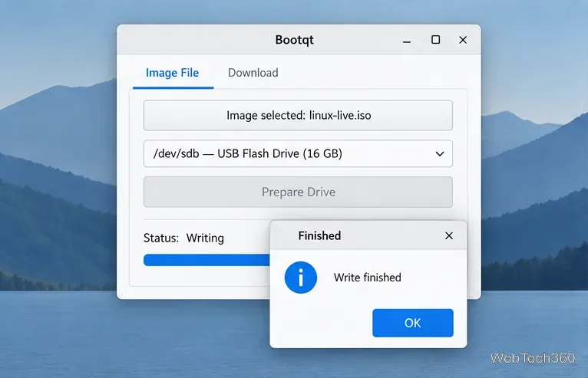Minimize the Bootqt window

(x=407, y=41)
